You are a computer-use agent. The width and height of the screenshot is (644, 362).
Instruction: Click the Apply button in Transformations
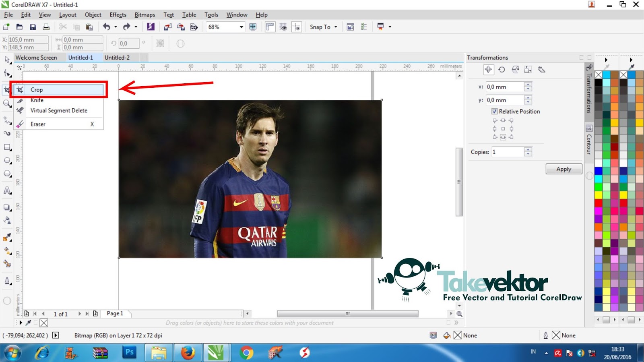pyautogui.click(x=564, y=169)
